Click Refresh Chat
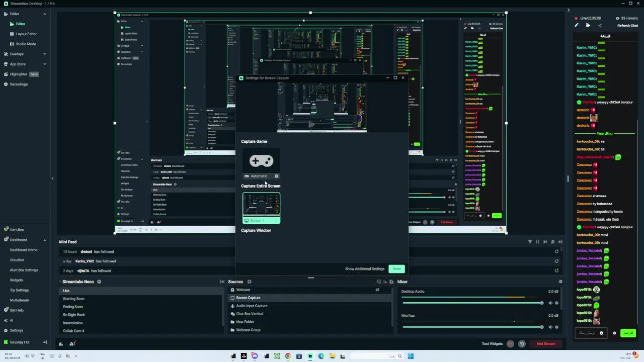Viewport: 644px width, 362px height. (x=627, y=26)
